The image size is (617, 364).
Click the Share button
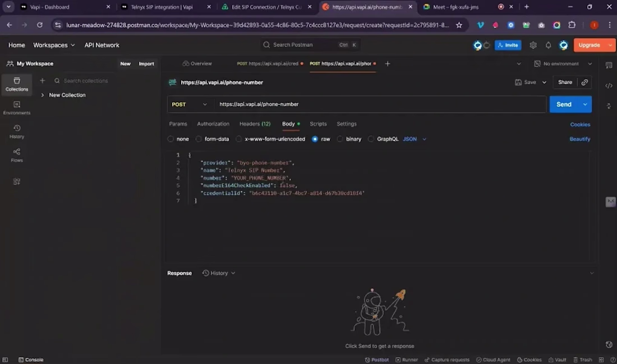565,82
